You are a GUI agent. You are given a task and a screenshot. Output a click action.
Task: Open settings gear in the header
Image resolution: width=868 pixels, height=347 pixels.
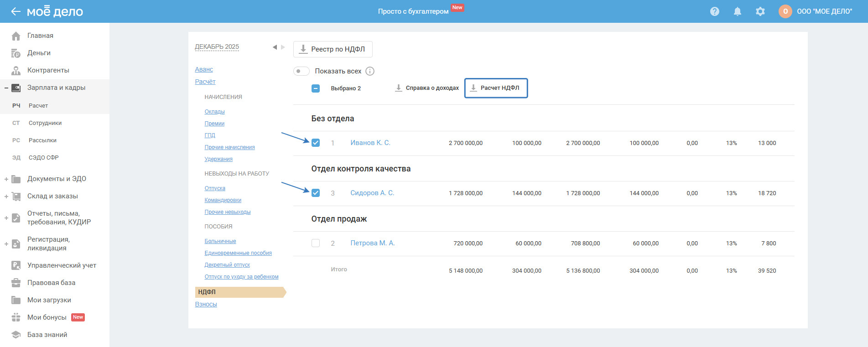(x=760, y=11)
